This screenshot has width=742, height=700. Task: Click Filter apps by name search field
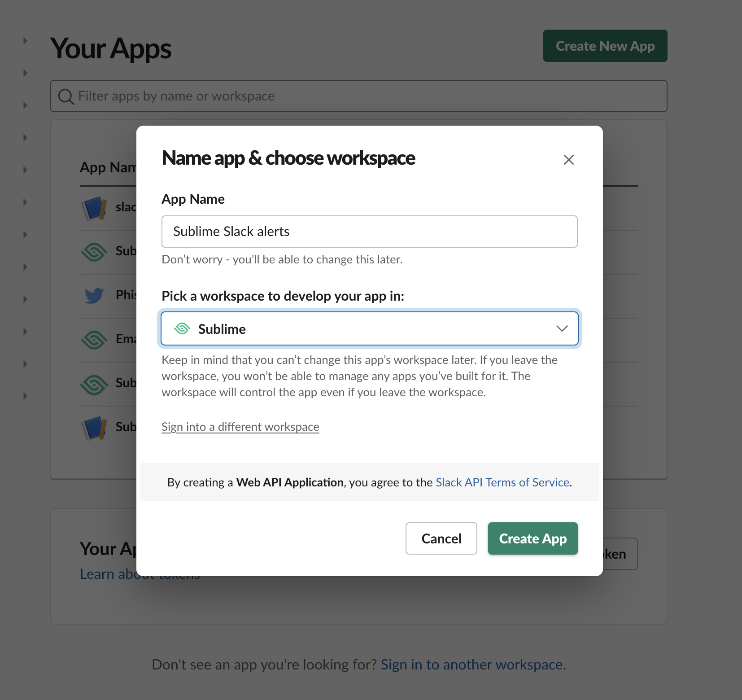pos(358,96)
